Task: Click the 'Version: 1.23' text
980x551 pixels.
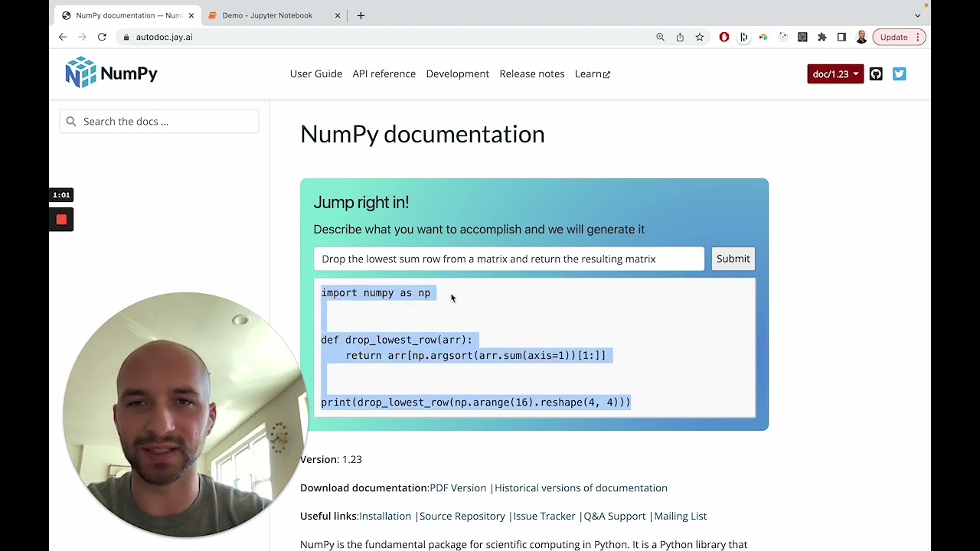Action: [331, 459]
